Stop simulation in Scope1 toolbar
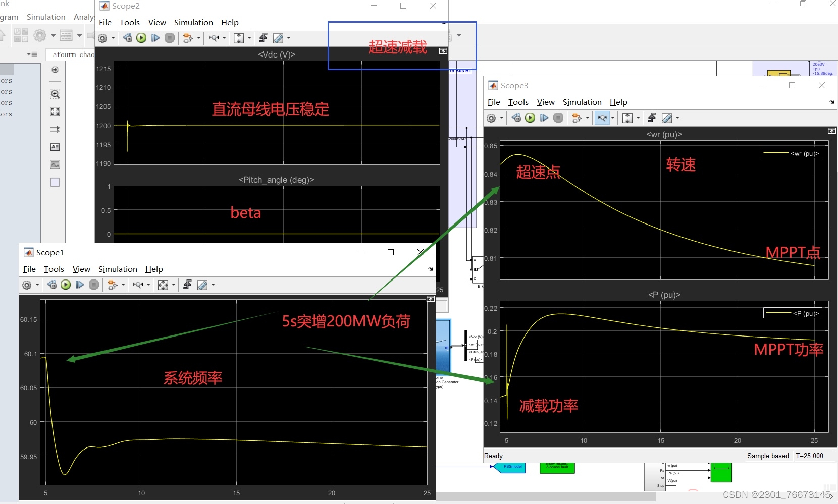The image size is (838, 504). 94,285
